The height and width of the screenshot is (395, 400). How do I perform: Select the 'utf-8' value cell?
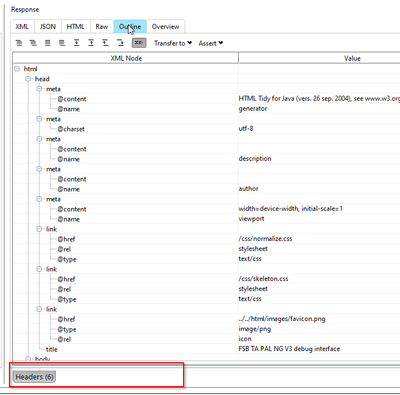point(246,128)
